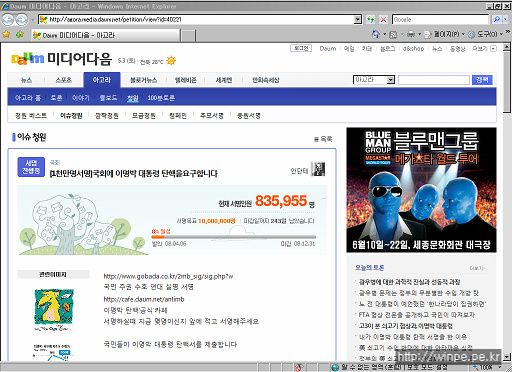Open the address bar URL history dropdown
Screen dimensions: 512x372
click(x=357, y=20)
